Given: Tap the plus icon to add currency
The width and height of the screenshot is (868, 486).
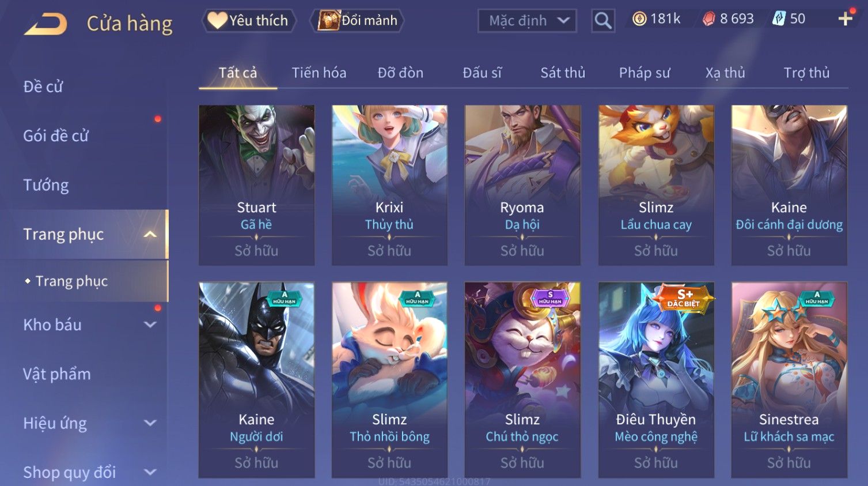Looking at the screenshot, I should click(x=845, y=19).
